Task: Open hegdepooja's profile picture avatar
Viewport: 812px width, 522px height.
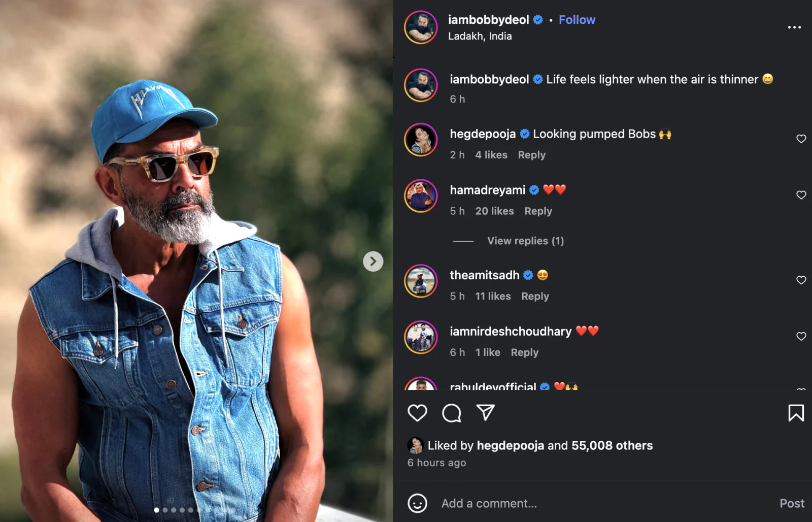Action: [x=421, y=140]
